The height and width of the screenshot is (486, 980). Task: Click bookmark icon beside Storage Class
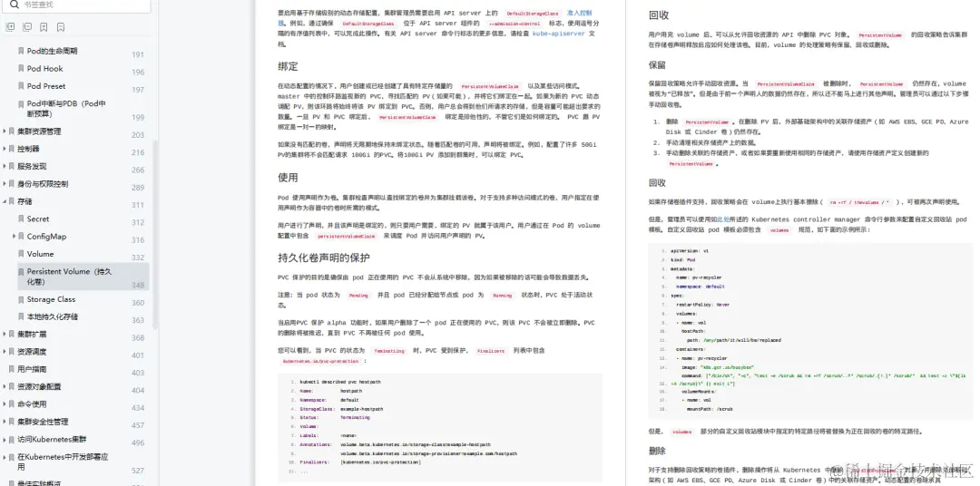[x=21, y=300]
